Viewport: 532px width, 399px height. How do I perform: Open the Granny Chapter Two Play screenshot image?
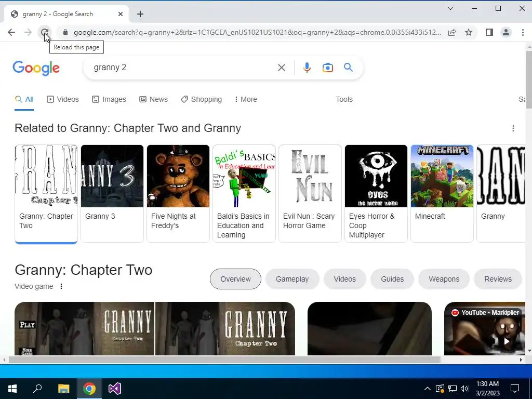pos(85,328)
